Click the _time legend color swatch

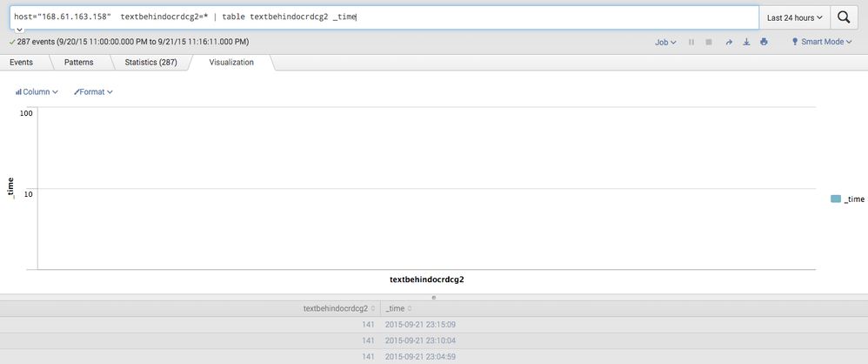pyautogui.click(x=836, y=199)
